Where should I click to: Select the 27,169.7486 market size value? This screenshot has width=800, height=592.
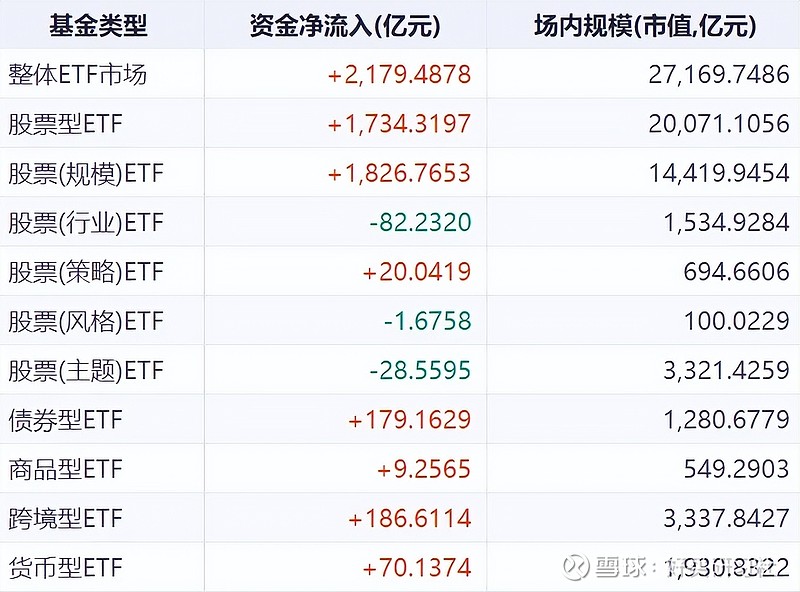(x=719, y=75)
